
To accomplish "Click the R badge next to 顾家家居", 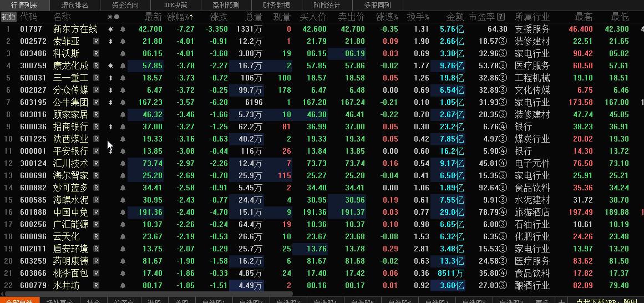I will [x=96, y=115].
